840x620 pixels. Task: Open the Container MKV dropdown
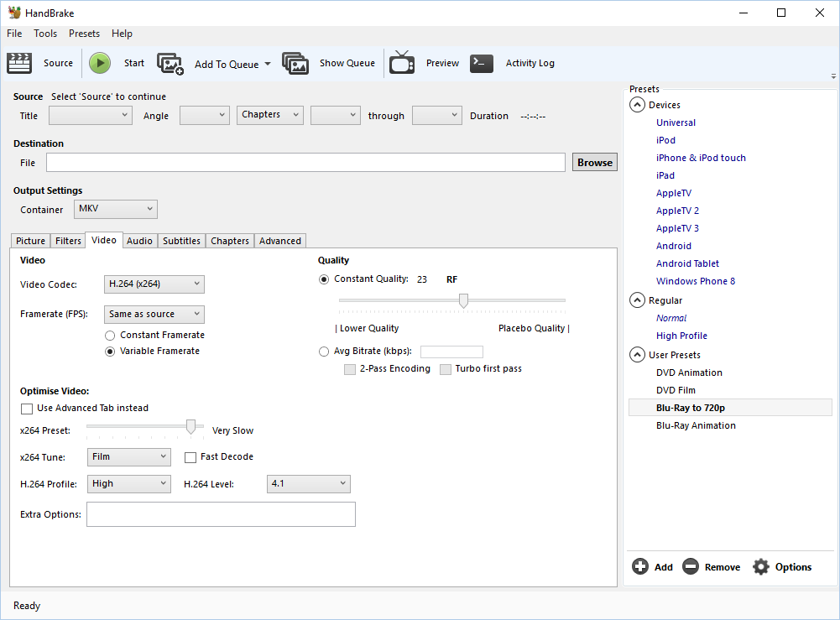click(115, 209)
